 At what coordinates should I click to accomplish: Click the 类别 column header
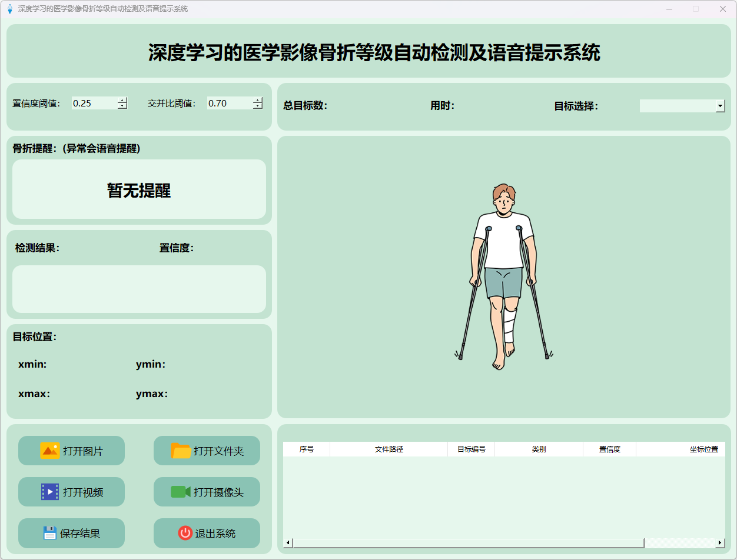539,449
